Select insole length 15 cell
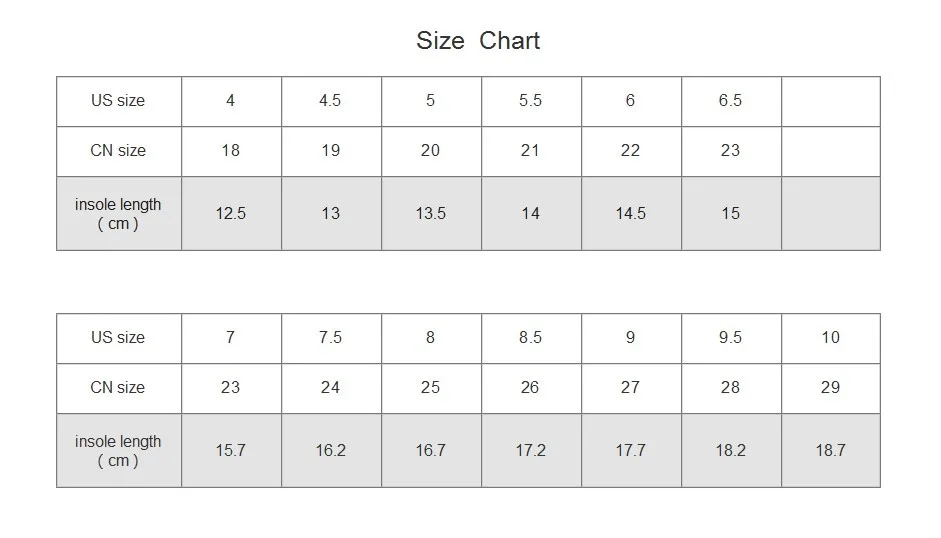 tap(731, 214)
